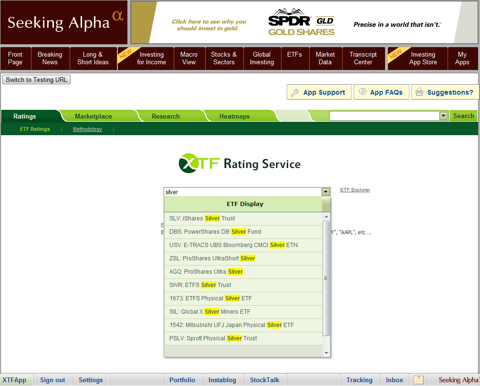Select ZSL: ProShares UltraShort Silver

243,259
